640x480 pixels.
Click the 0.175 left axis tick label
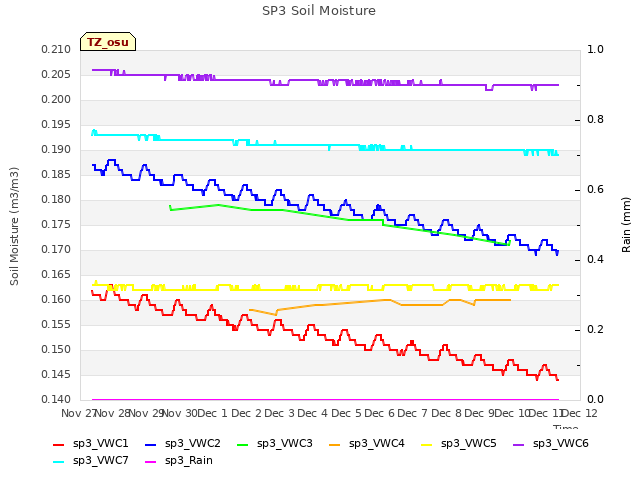56,224
